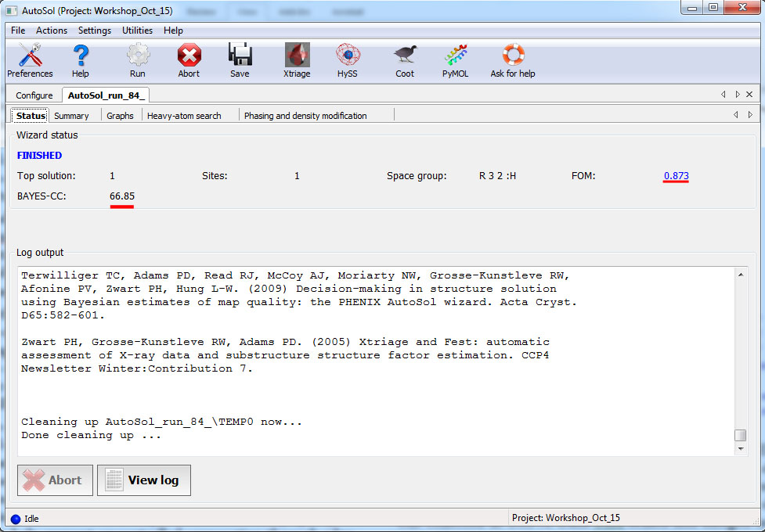
Task: Click the FOM value 0.873 link
Action: (677, 176)
